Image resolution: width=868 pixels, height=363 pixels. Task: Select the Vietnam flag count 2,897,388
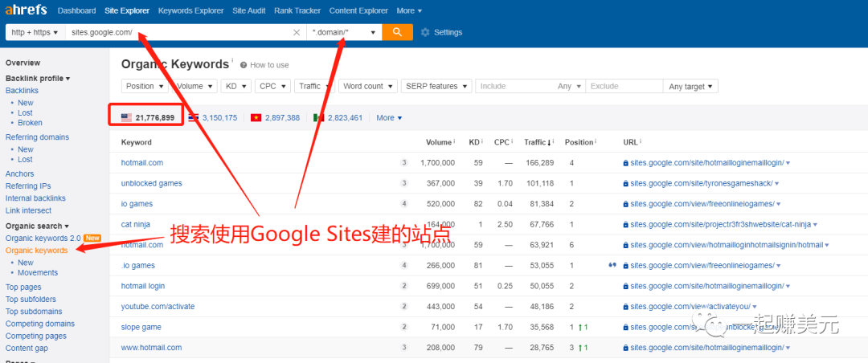click(275, 117)
